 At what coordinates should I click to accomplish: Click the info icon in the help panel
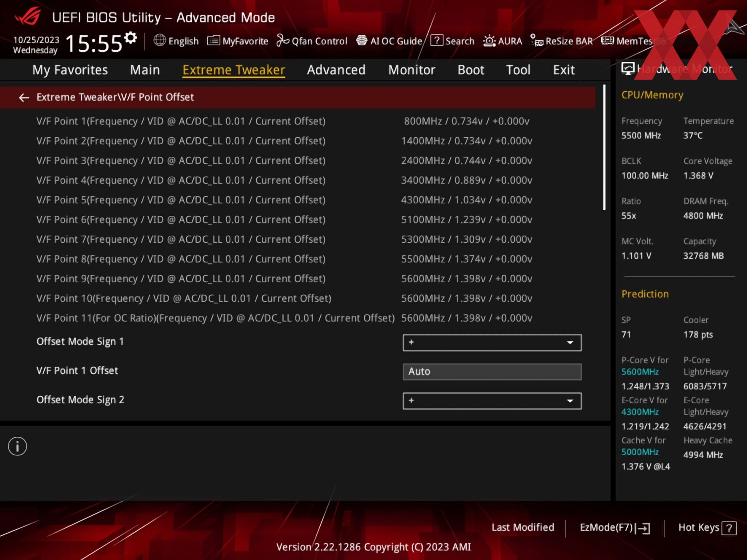point(18,446)
